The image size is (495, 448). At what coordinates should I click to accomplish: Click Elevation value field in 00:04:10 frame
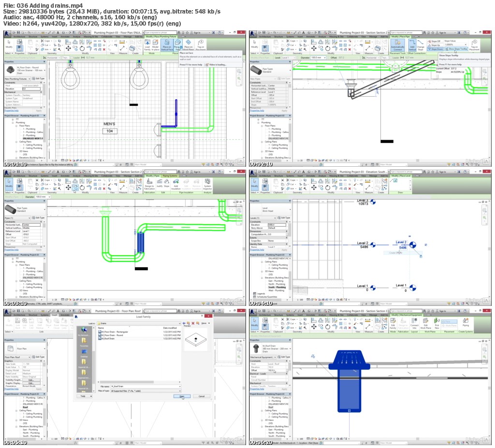[277, 225]
